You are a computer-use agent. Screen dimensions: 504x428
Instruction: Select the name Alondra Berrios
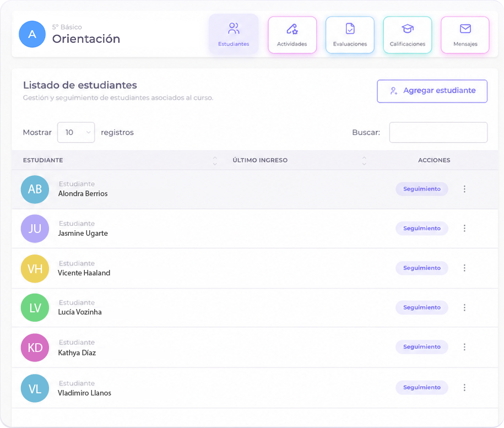83,193
